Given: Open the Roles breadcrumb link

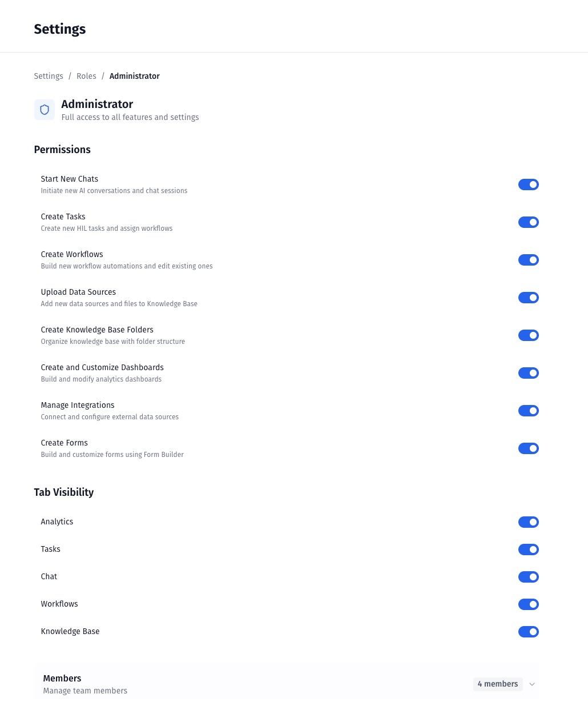Looking at the screenshot, I should point(86,76).
